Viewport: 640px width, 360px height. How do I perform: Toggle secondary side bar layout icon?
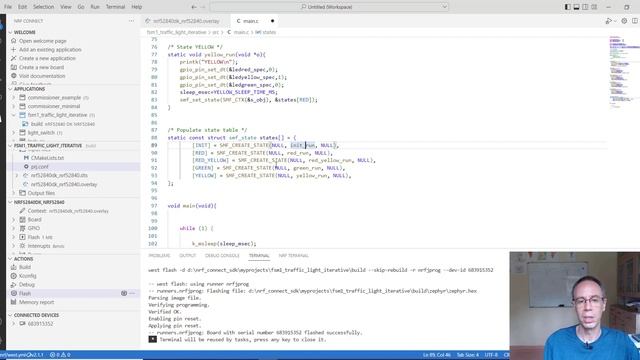pos(585,7)
